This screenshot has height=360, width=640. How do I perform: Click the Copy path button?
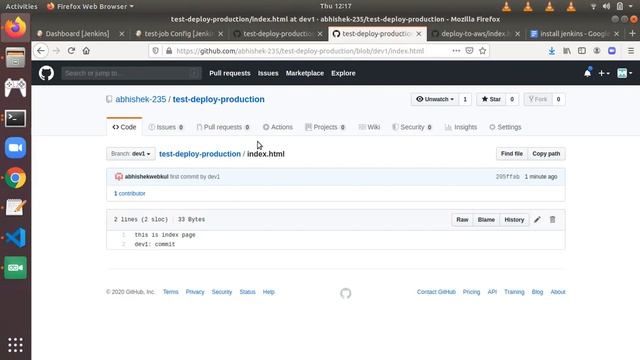pyautogui.click(x=546, y=154)
